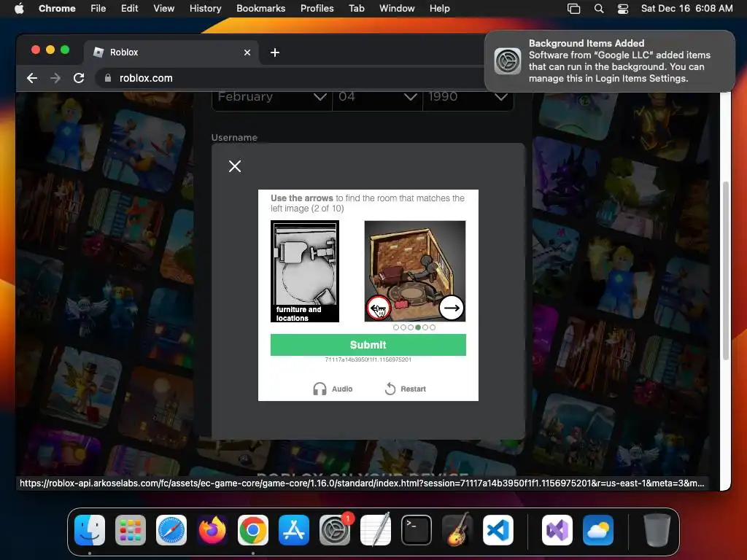Open Launchpad from the Dock
This screenshot has width=747, height=560.
[131, 530]
